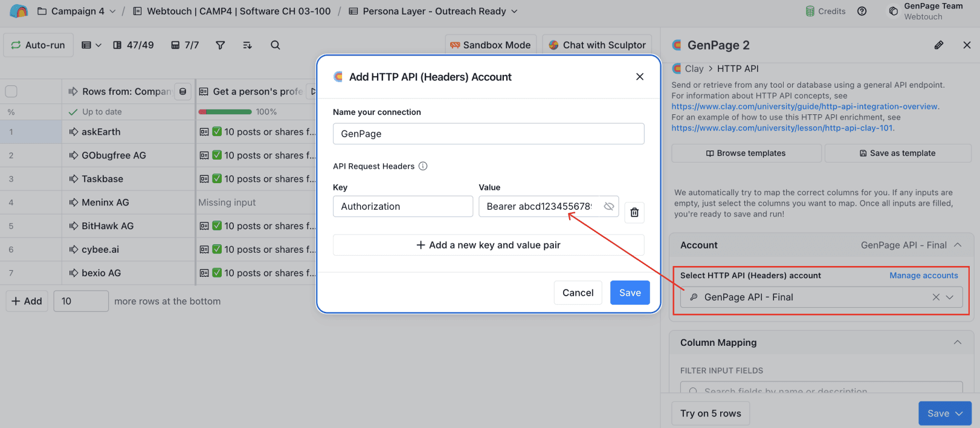Viewport: 980px width, 428px height.
Task: Tick the select-all rows checkbox
Action: coord(11,91)
